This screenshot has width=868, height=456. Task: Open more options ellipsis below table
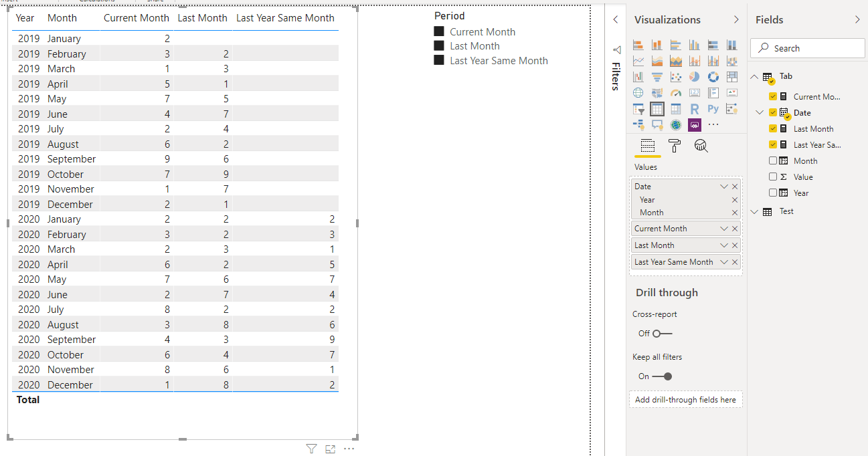click(349, 449)
